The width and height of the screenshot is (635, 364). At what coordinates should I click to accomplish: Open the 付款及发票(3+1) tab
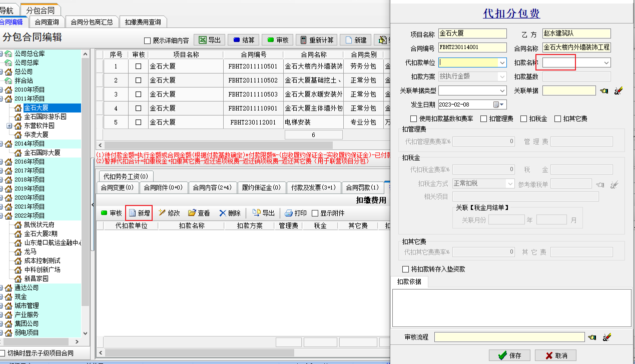[x=314, y=187]
